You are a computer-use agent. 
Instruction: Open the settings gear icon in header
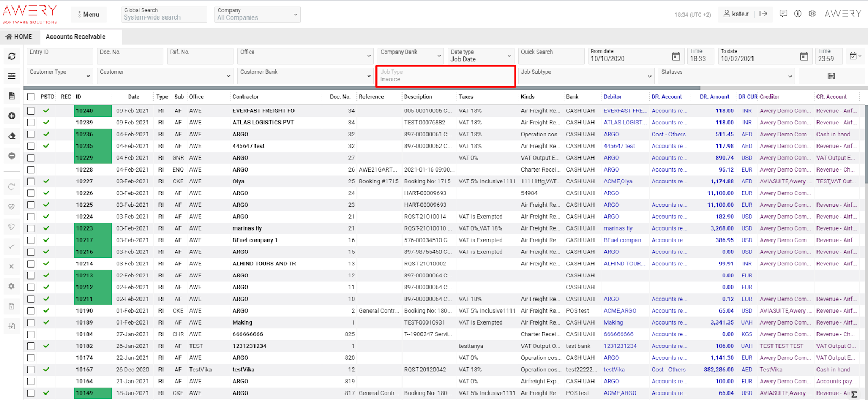(812, 14)
